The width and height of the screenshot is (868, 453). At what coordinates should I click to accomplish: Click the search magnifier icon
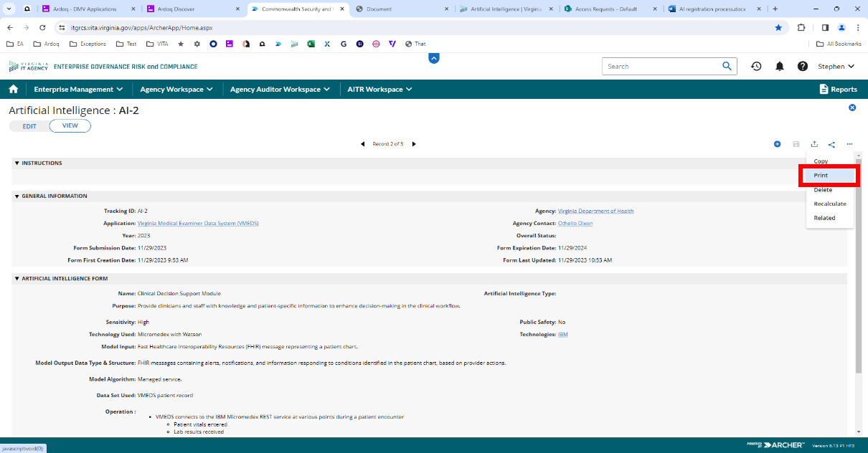[727, 66]
